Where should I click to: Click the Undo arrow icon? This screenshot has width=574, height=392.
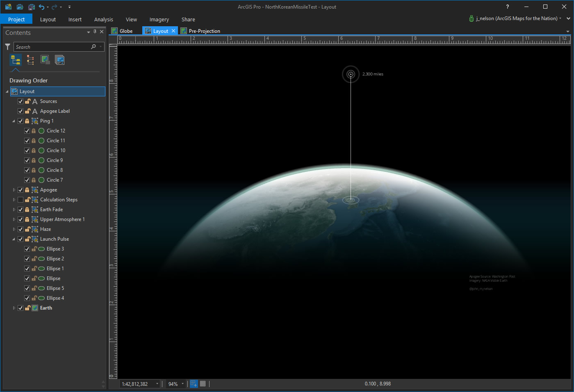click(41, 7)
